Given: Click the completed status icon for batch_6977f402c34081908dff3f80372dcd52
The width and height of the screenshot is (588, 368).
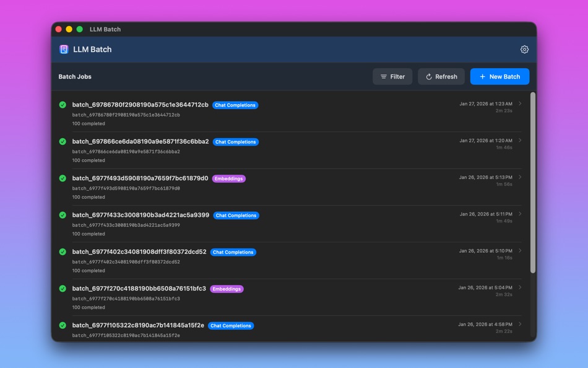Looking at the screenshot, I should click(63, 252).
